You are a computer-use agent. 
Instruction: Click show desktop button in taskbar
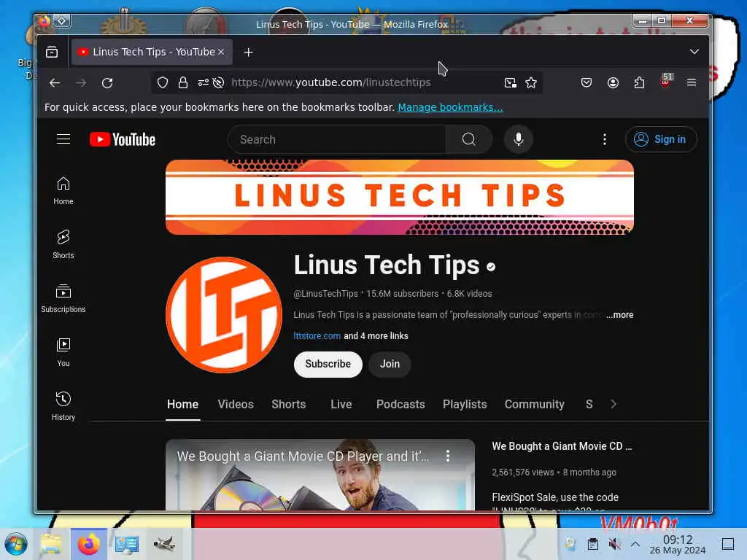[728, 544]
